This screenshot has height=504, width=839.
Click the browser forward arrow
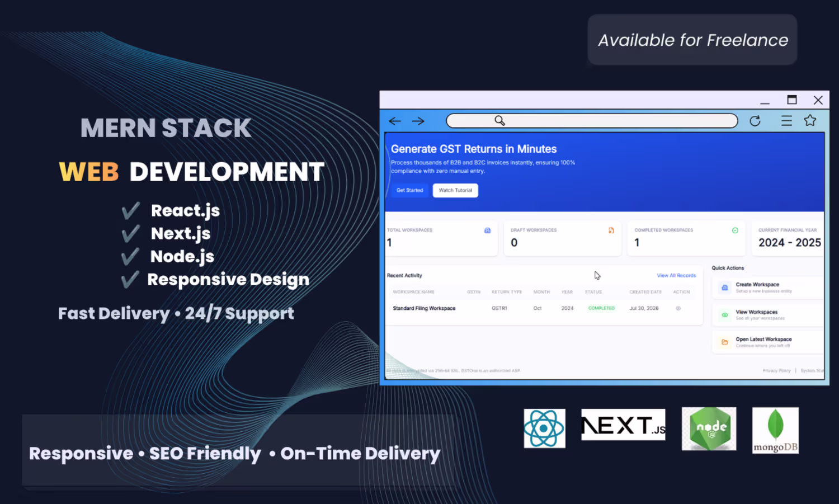pyautogui.click(x=418, y=121)
